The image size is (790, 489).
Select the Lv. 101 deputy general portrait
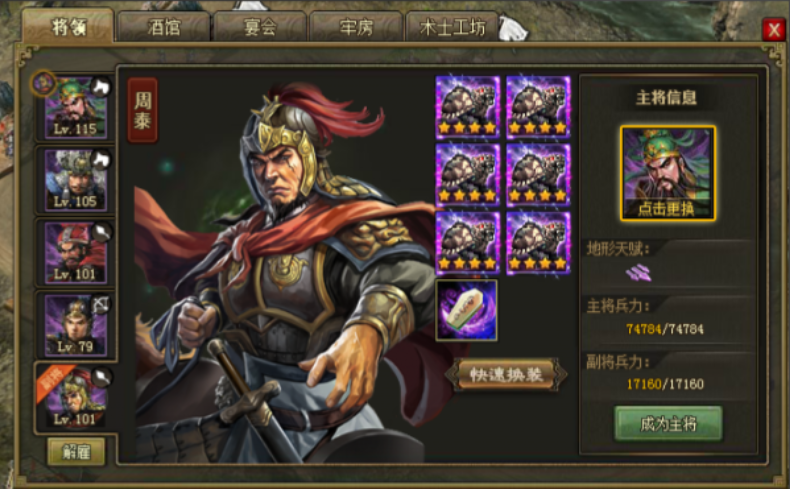76,398
